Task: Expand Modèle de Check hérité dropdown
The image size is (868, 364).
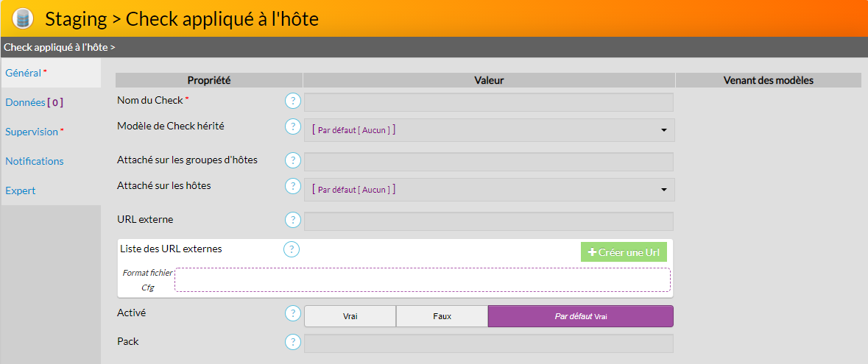Action: coord(489,130)
